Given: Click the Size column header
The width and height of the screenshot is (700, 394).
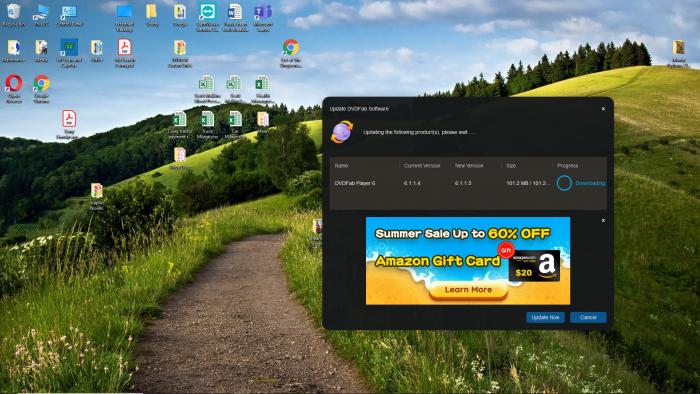Looking at the screenshot, I should click(x=511, y=166).
